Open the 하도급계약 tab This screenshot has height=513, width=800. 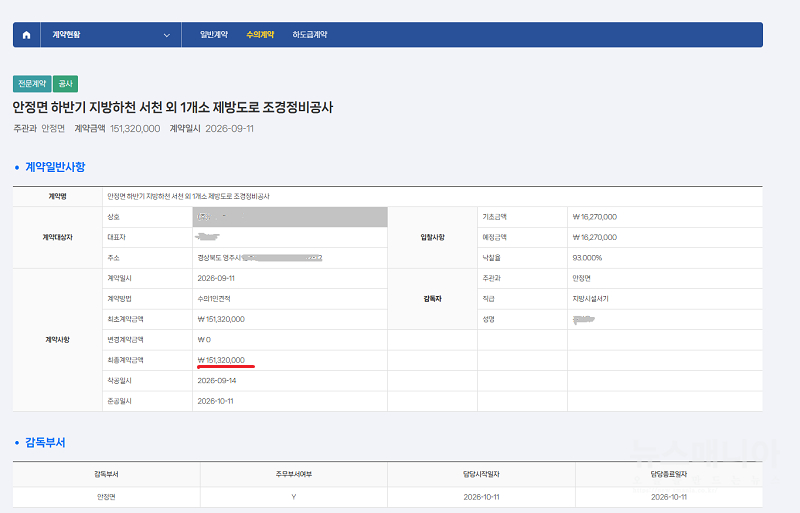point(309,35)
